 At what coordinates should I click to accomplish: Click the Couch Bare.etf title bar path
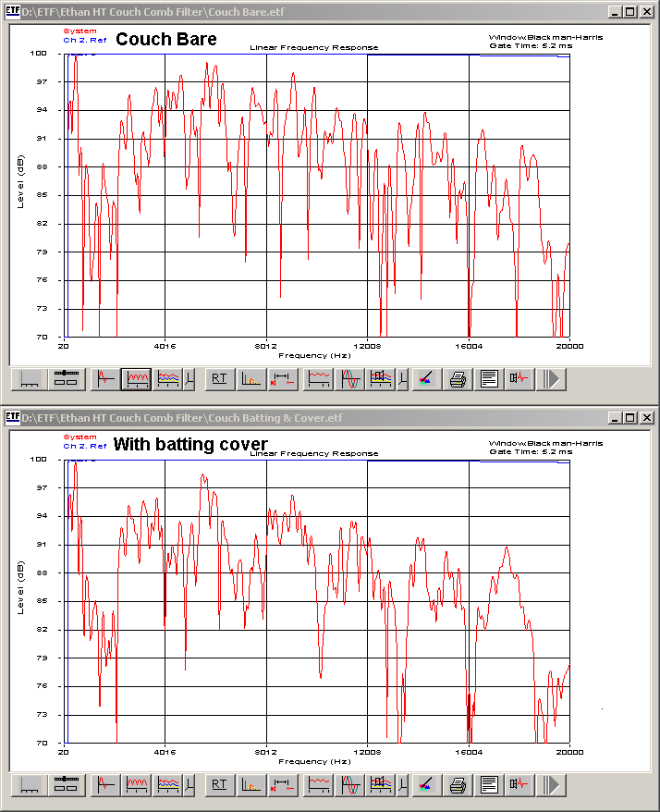point(153,11)
